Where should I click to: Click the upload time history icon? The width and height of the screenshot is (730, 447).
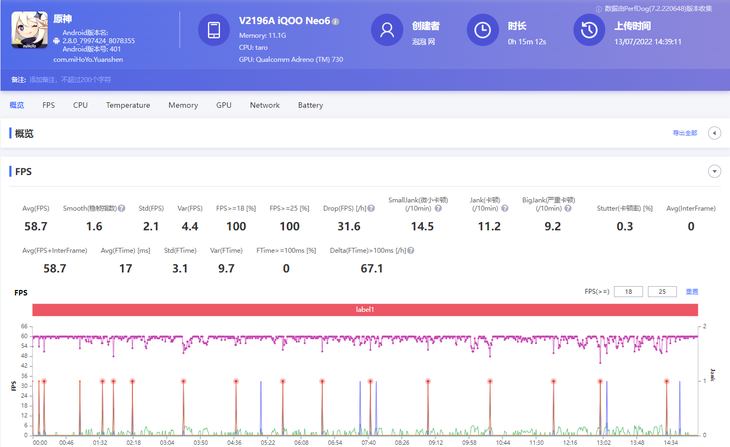click(589, 30)
